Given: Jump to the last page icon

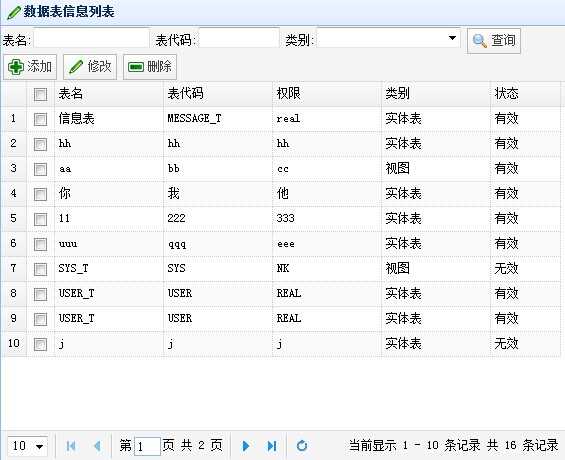Looking at the screenshot, I should 272,446.
